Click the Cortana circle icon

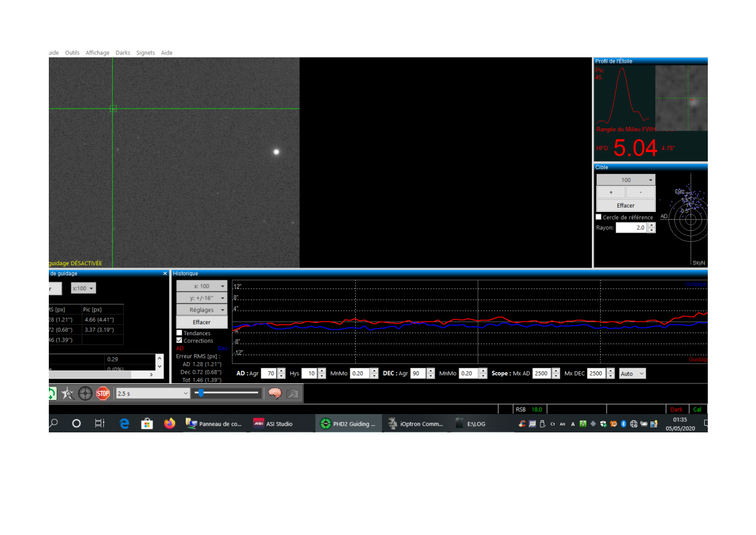pos(76,423)
